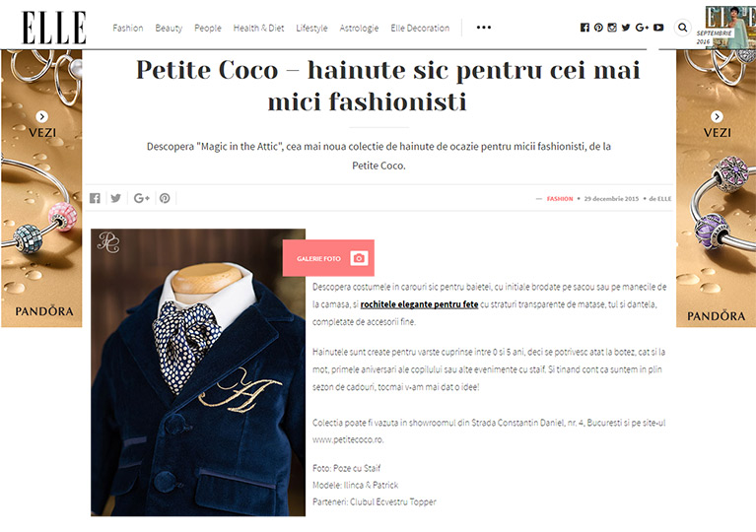Open ELLE's Facebook page in header
This screenshot has height=532, width=756.
(584, 28)
